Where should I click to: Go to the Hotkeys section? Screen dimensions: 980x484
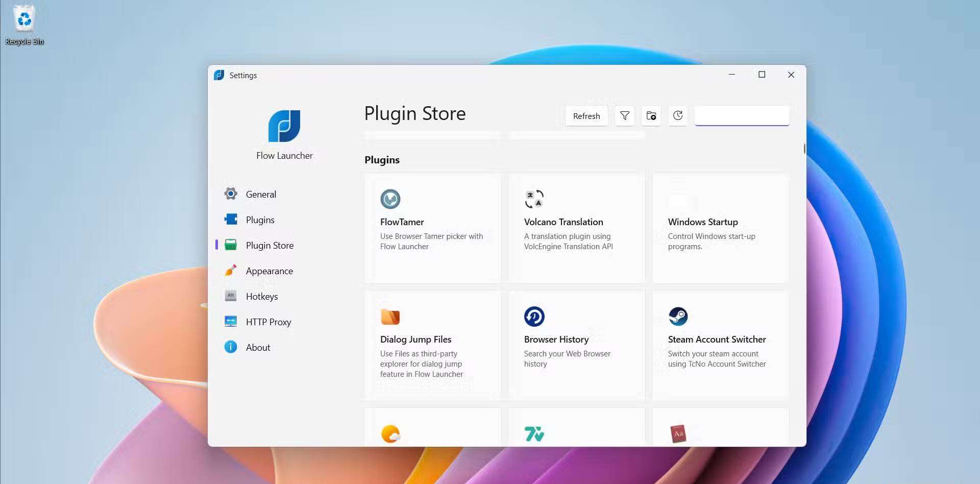262,296
